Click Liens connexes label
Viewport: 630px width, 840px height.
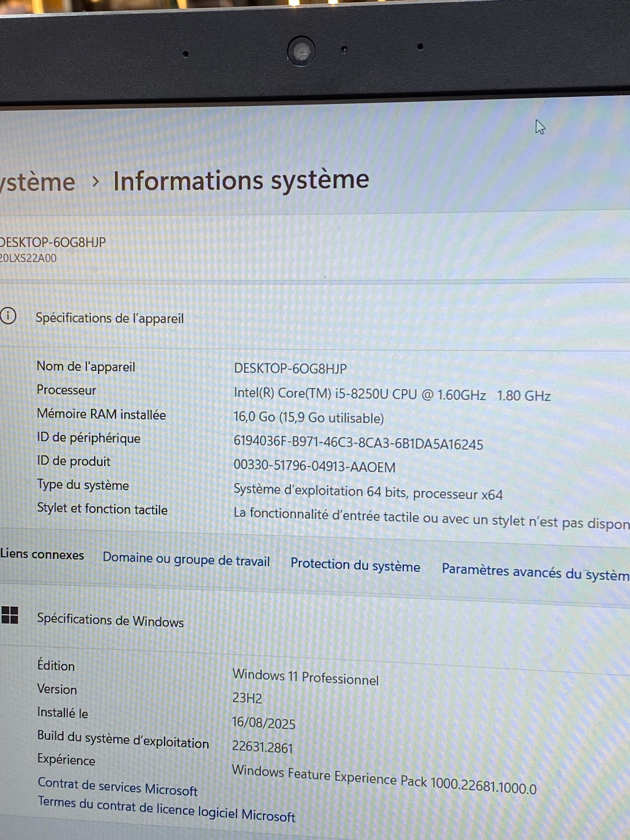pyautogui.click(x=42, y=554)
